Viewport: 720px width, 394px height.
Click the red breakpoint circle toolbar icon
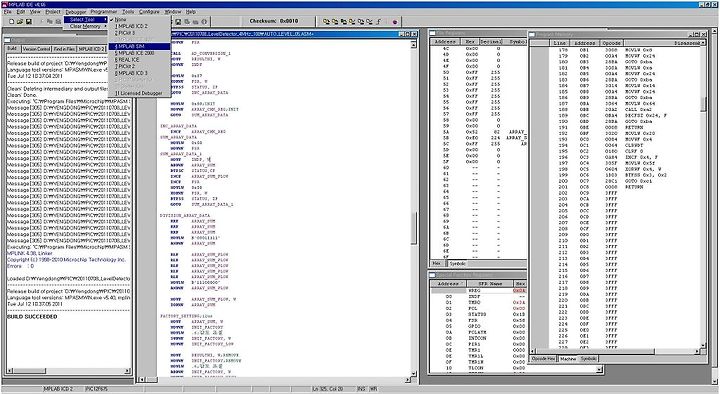(394, 22)
